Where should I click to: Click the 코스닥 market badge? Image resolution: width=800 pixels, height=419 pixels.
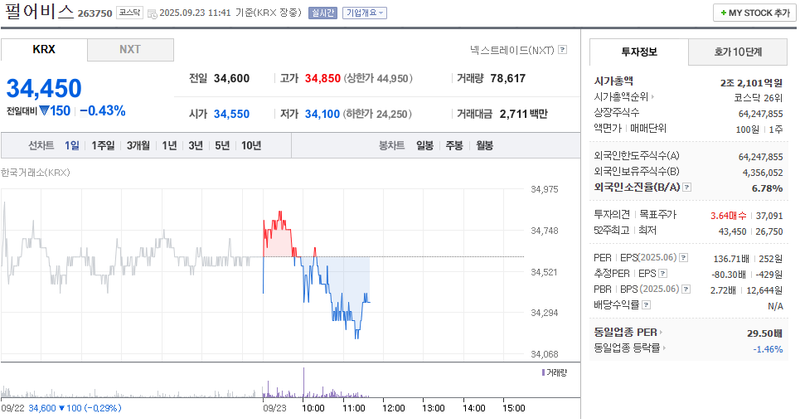[x=130, y=13]
